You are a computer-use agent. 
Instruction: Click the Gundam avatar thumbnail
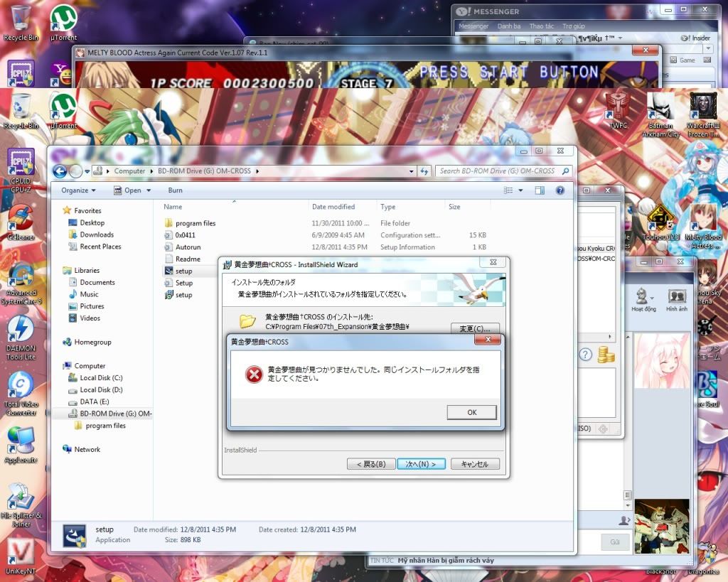click(662, 526)
